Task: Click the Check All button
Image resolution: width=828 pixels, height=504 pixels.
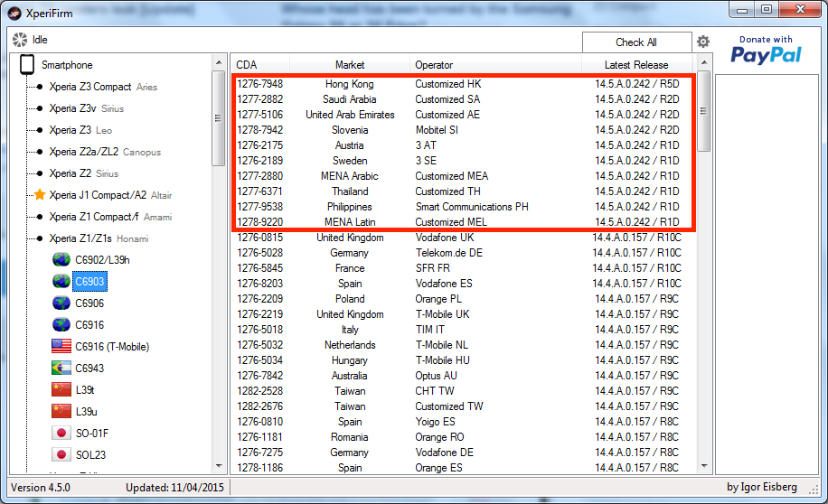Action: [x=636, y=42]
